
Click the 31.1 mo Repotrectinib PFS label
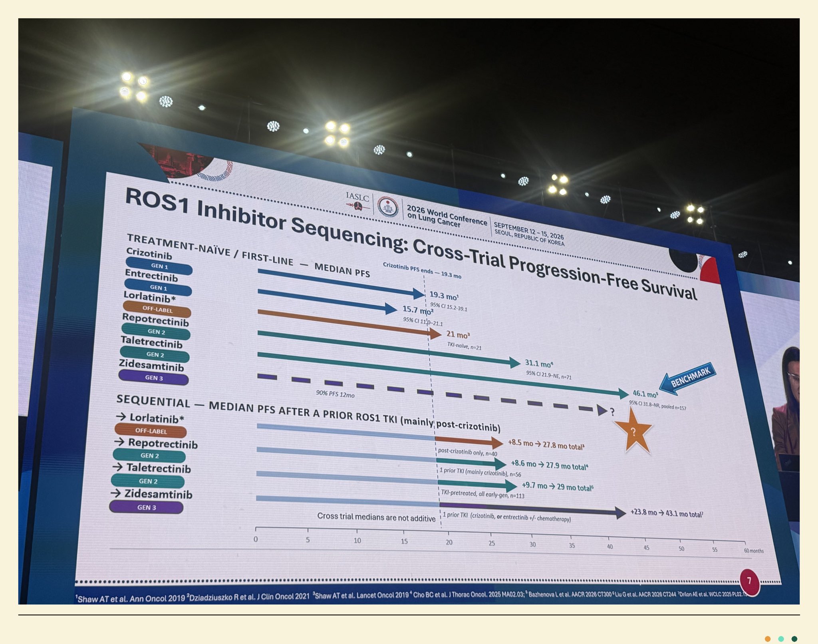(x=539, y=363)
